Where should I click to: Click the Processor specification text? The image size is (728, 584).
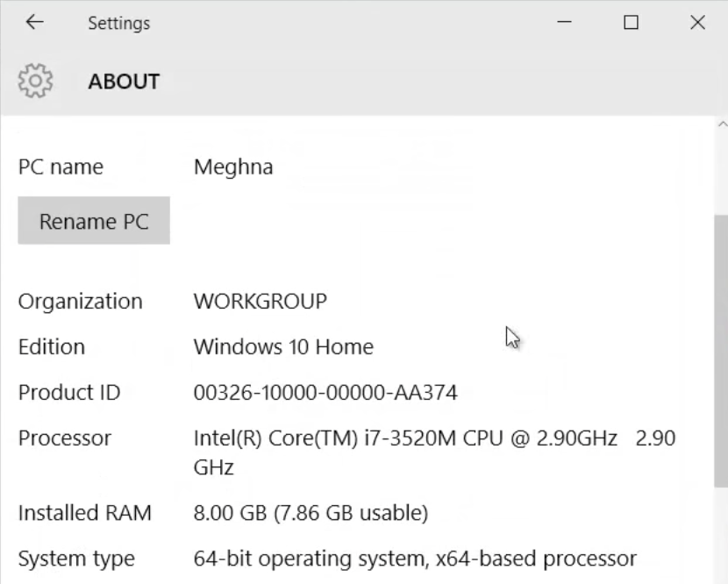[x=434, y=438]
